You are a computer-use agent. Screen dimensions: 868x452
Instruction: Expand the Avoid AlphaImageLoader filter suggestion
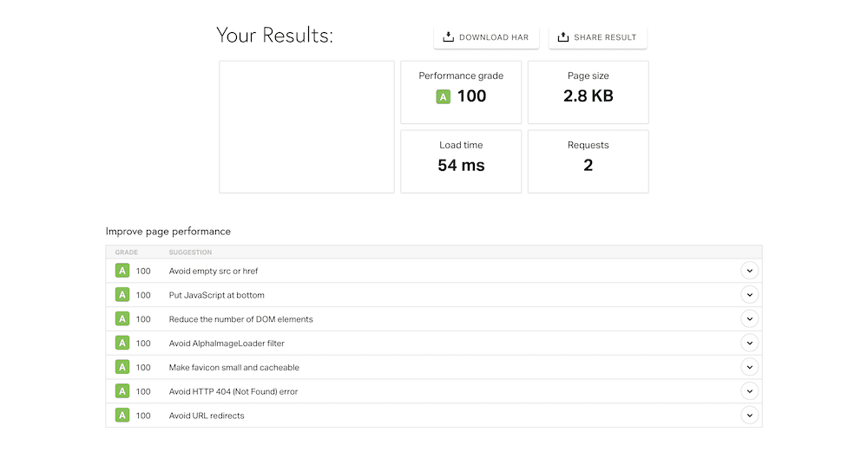click(750, 343)
